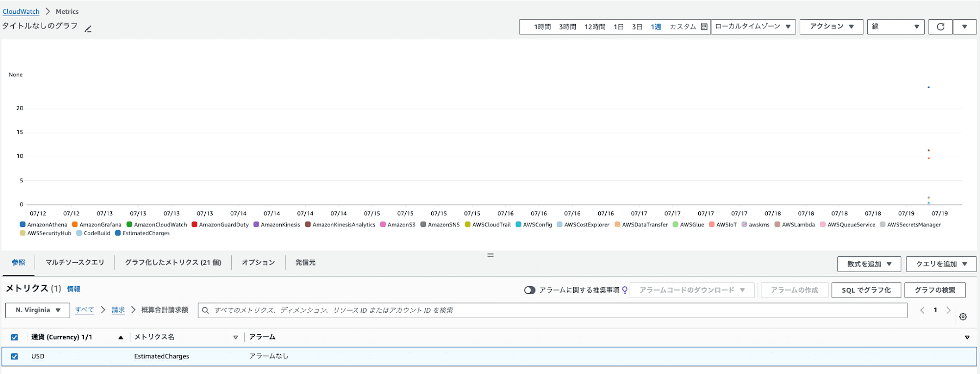
Task: Open the 数式を追加 dropdown
Action: coord(869,264)
